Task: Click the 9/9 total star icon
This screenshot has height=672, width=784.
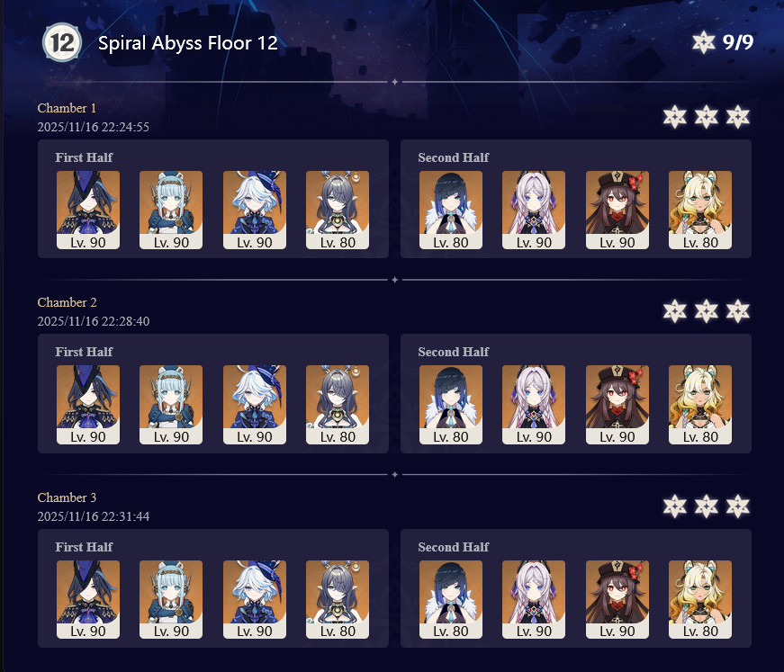Action: (x=704, y=42)
